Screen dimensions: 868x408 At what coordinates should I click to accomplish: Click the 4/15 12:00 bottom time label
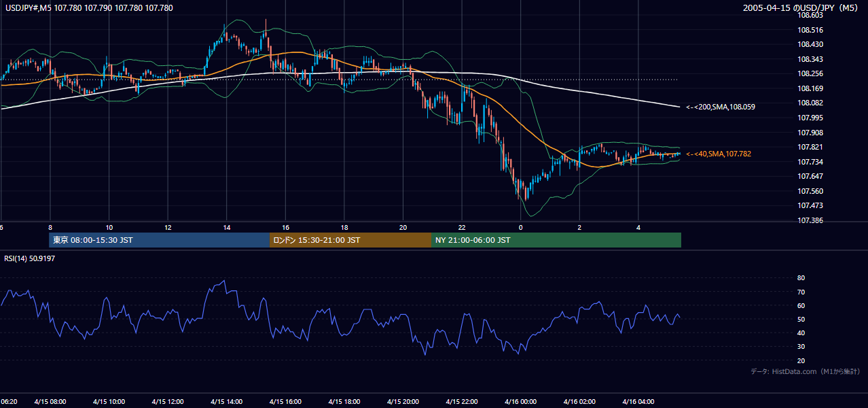click(x=168, y=402)
